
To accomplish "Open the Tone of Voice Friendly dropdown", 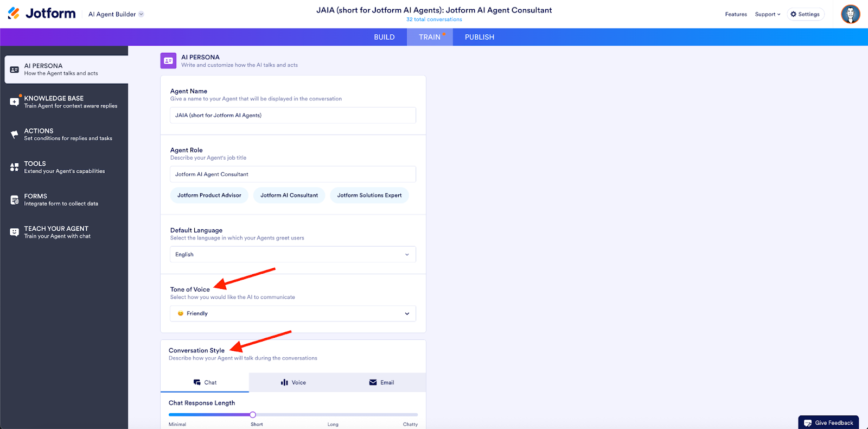I will 293,313.
